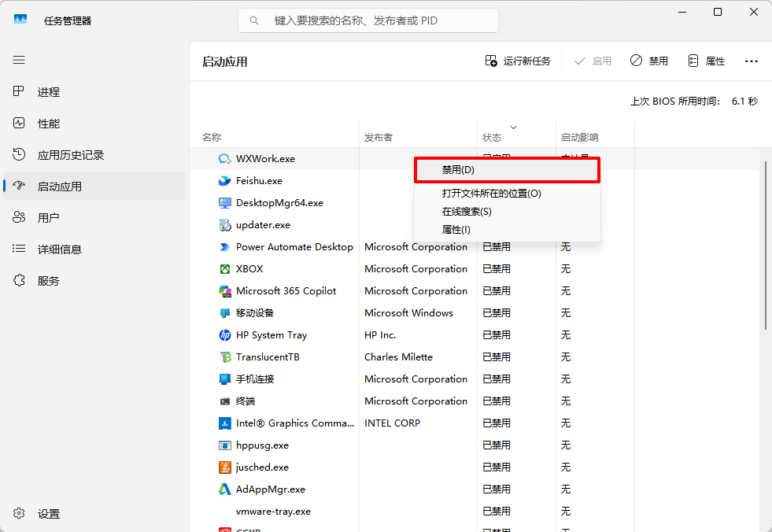Image resolution: width=772 pixels, height=532 pixels.
Task: Open 设置 in the sidebar
Action: (94, 514)
